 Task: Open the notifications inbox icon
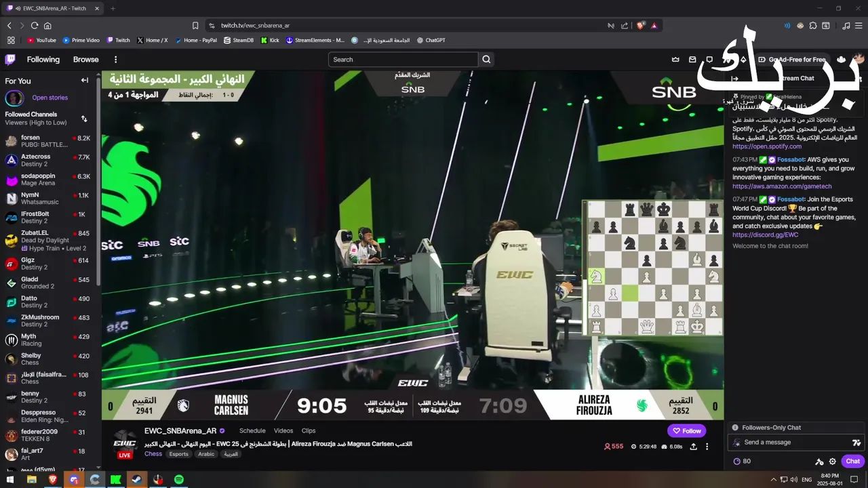pyautogui.click(x=692, y=60)
